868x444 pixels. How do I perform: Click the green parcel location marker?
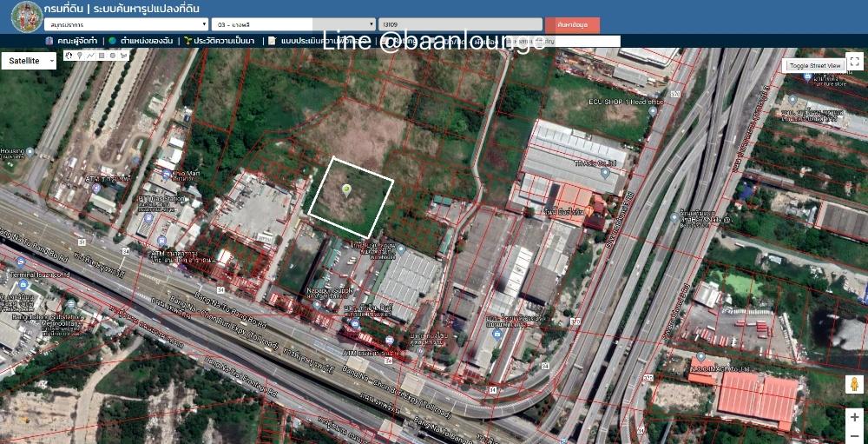346,190
